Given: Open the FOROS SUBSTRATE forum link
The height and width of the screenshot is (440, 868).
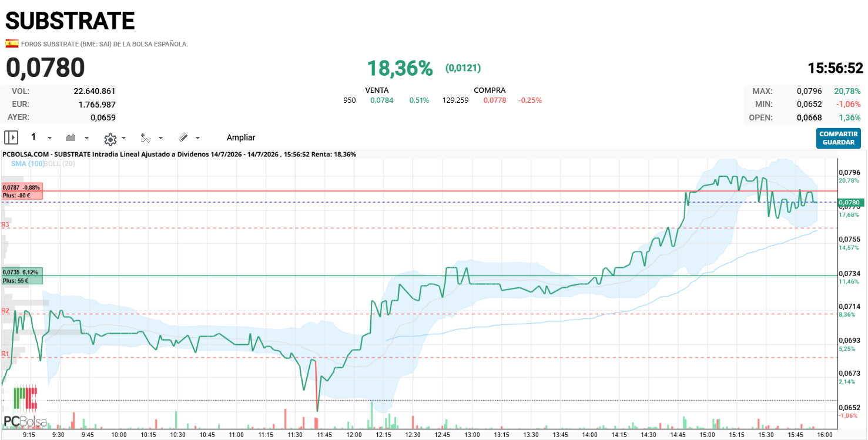Looking at the screenshot, I should coord(105,44).
